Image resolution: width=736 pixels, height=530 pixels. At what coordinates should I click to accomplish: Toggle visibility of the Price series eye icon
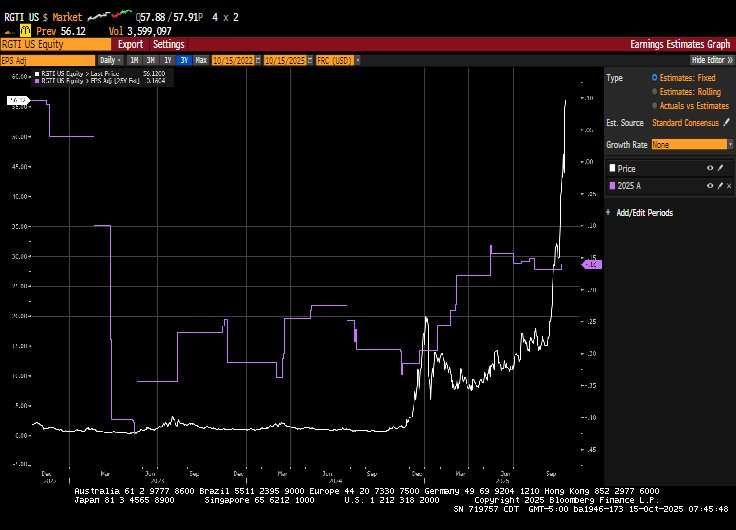pyautogui.click(x=710, y=168)
